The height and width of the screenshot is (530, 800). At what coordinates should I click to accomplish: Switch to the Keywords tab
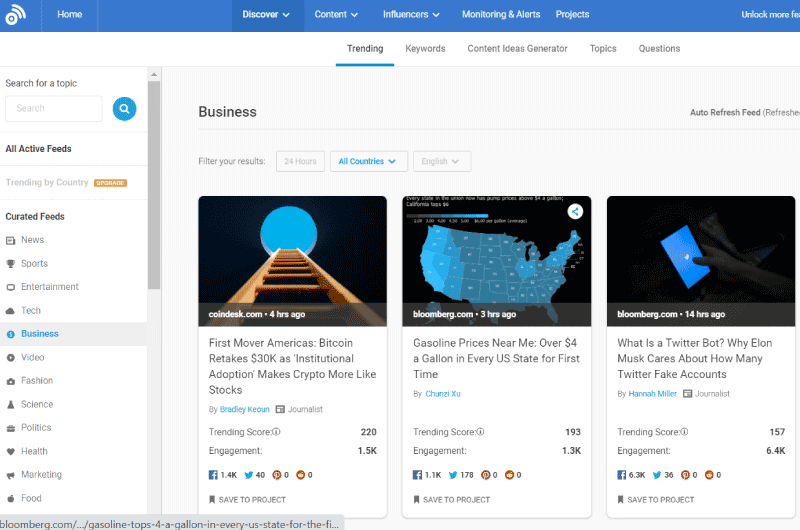[x=425, y=49]
